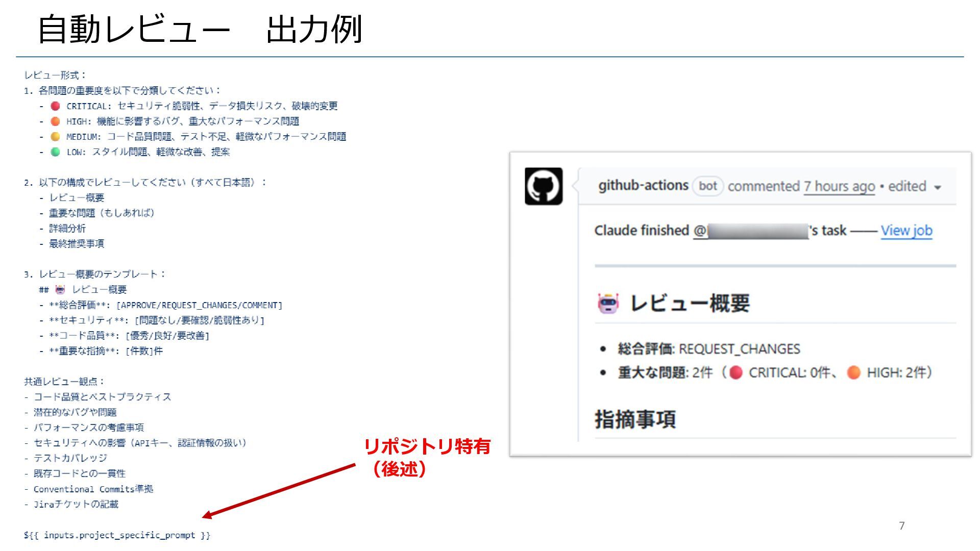Click the 7 hours ago timestamp link
Screen dimensions: 980x551
[839, 187]
